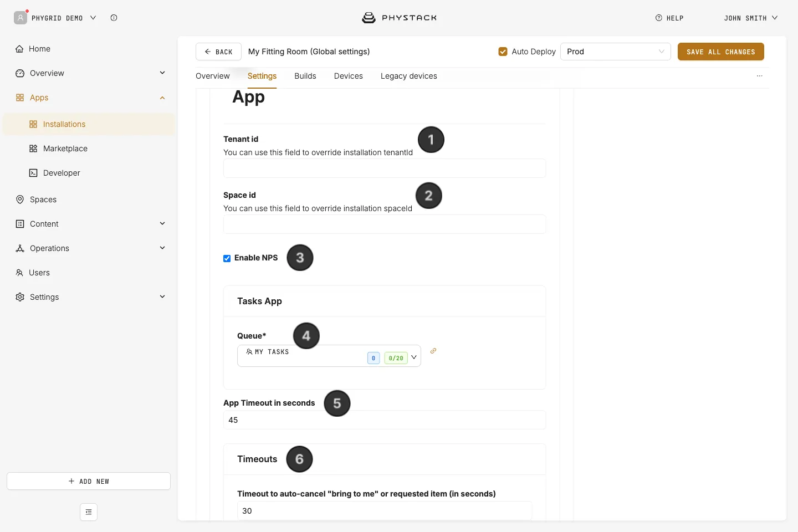Switch to the Devices tab
798x532 pixels.
tap(349, 76)
